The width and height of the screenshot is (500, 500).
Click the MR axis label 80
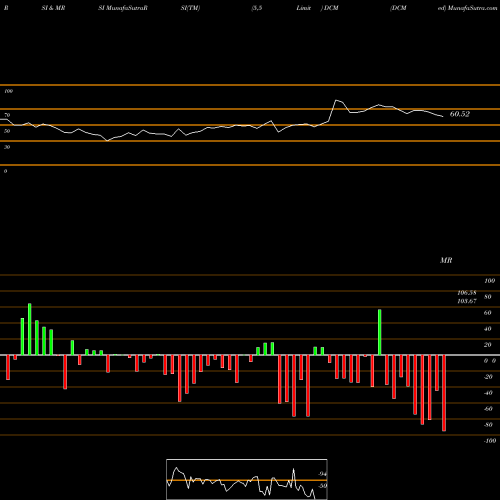(488, 297)
